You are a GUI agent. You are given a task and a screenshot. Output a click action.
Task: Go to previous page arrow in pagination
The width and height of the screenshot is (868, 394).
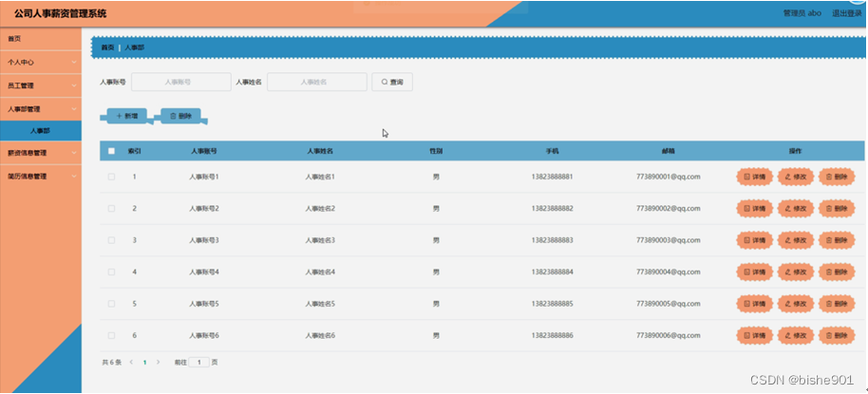[x=131, y=363]
